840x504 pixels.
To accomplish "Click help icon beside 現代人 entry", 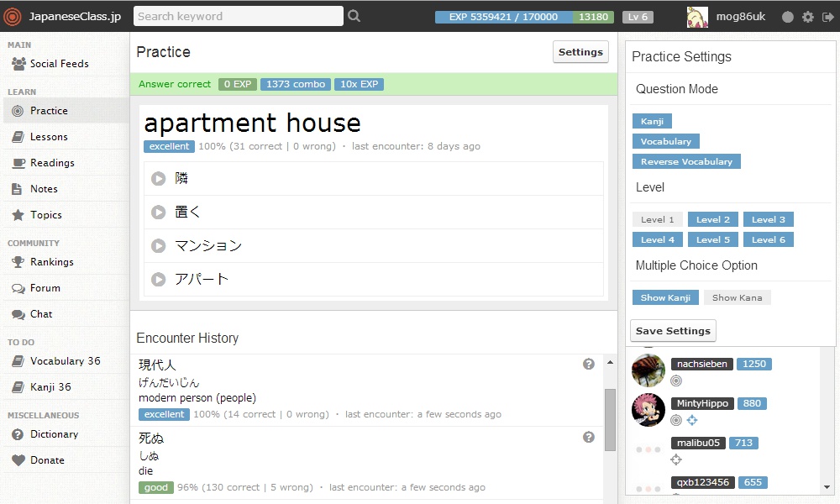I will (x=589, y=365).
